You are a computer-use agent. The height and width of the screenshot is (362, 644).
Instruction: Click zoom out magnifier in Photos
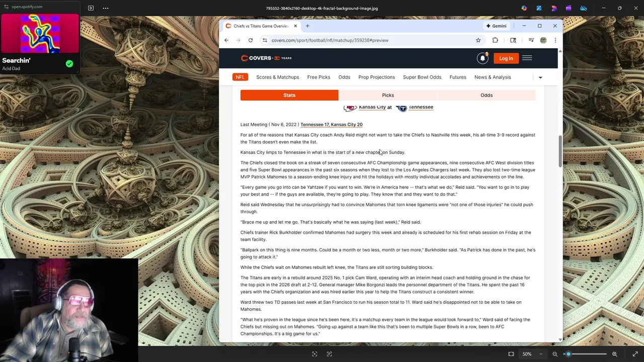(555, 354)
